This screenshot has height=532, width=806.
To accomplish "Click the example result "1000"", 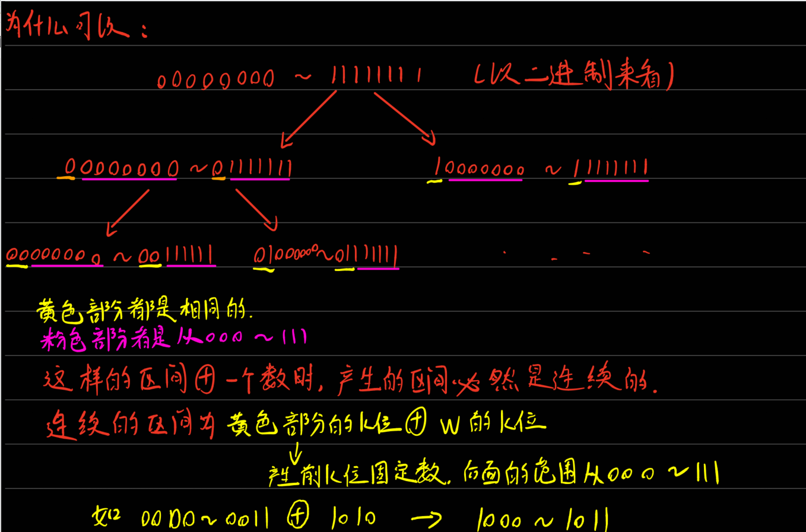I will point(500,520).
